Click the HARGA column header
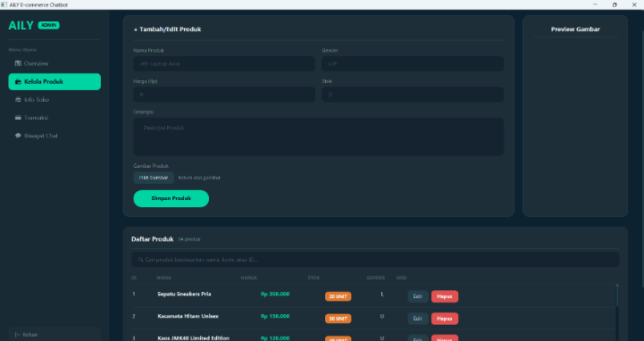 pos(249,278)
